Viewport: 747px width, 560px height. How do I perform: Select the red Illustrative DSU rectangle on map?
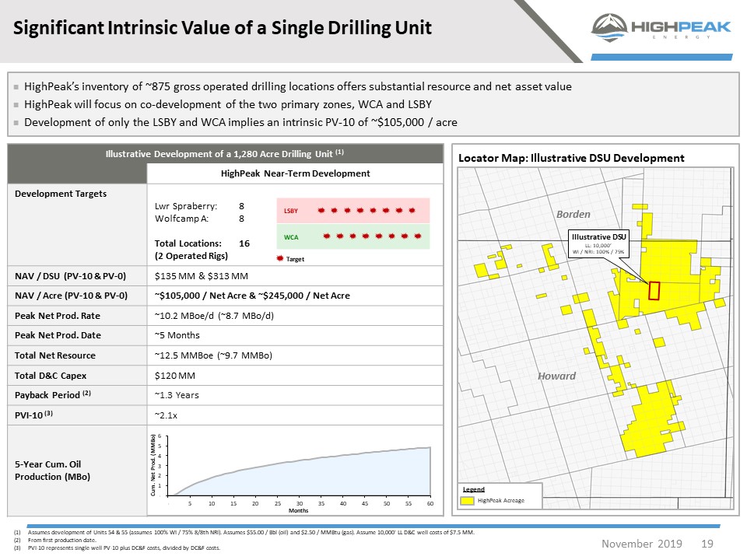click(654, 290)
